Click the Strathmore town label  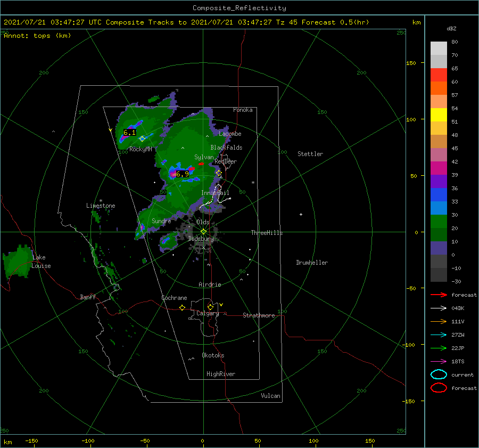coord(259,315)
